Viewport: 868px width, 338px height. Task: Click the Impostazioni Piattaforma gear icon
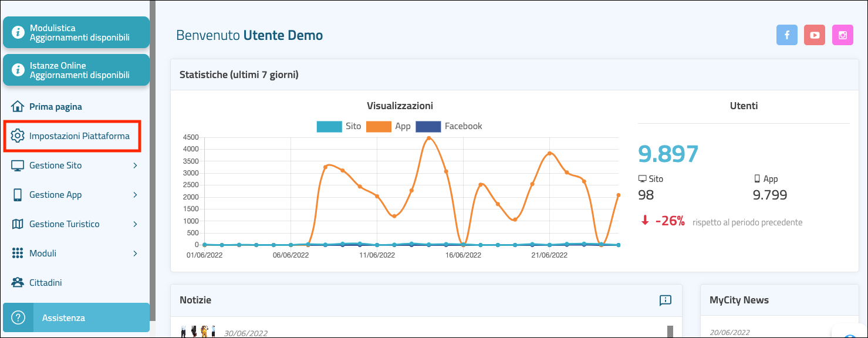[18, 136]
